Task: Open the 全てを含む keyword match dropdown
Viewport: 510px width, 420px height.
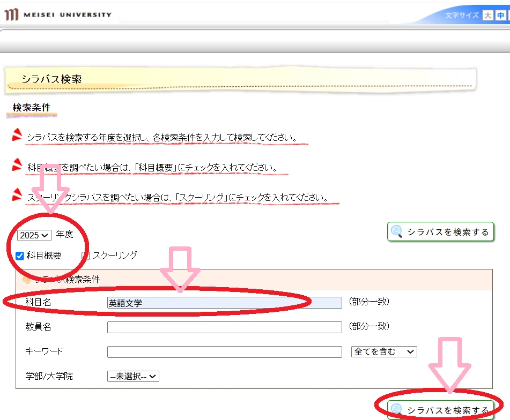Action: (384, 351)
